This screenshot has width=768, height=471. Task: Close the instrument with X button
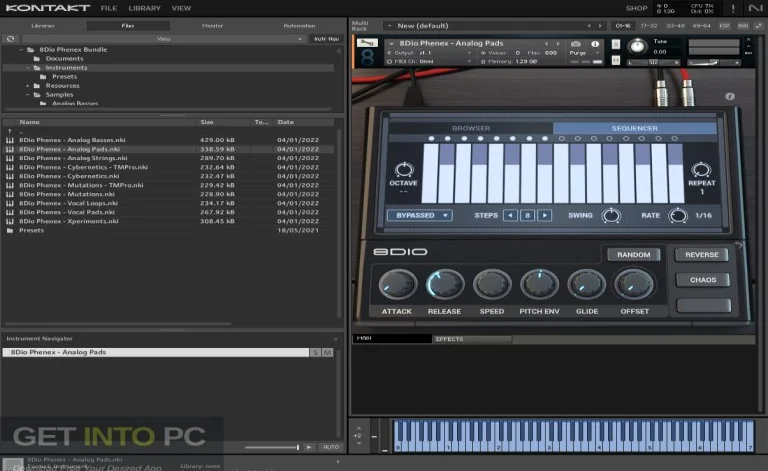click(x=748, y=40)
